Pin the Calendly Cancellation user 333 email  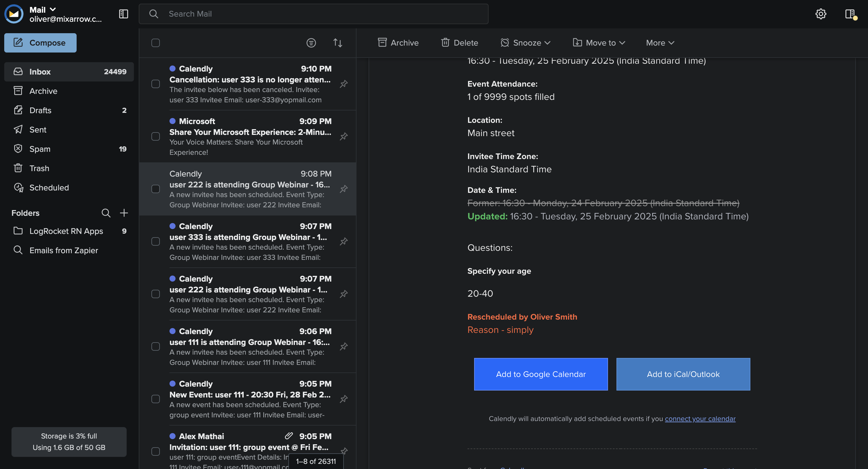pyautogui.click(x=344, y=84)
